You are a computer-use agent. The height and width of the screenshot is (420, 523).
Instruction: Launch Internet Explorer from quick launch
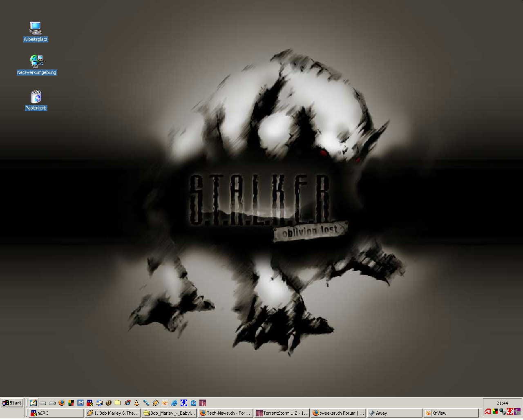[174, 403]
